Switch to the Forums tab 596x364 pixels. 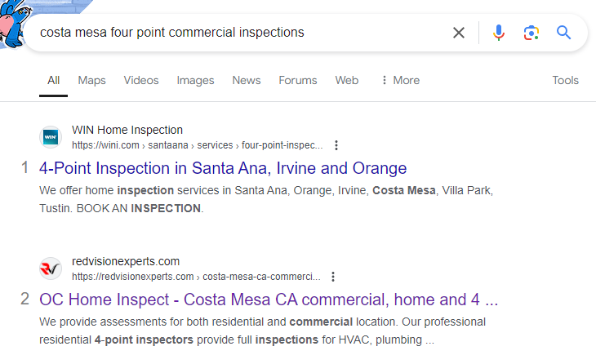click(298, 80)
